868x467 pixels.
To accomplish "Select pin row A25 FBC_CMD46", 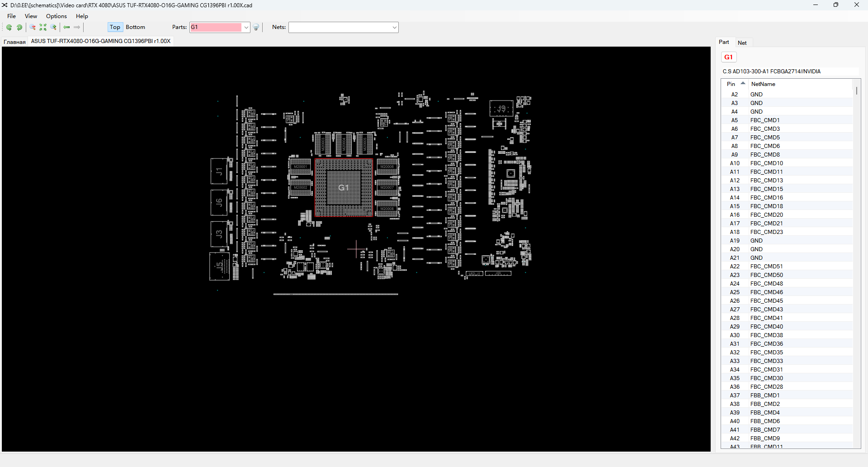I will click(787, 292).
